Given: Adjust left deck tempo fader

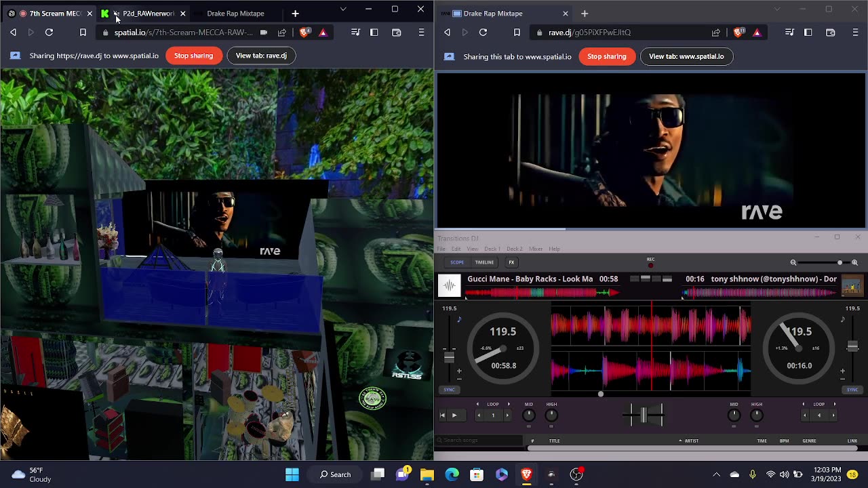Looking at the screenshot, I should [x=449, y=357].
